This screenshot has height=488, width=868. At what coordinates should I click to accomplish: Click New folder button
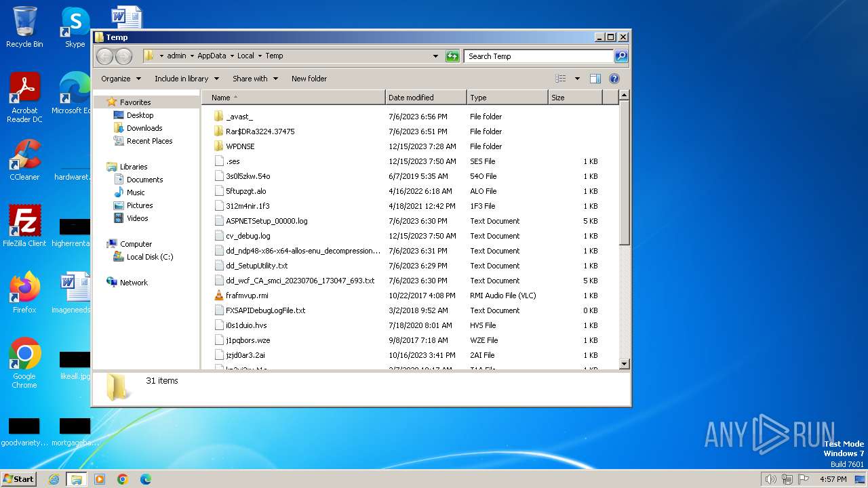pos(309,79)
